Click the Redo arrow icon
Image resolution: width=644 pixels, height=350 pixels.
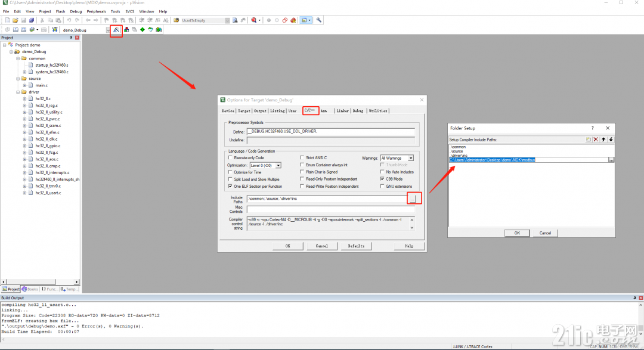click(77, 20)
